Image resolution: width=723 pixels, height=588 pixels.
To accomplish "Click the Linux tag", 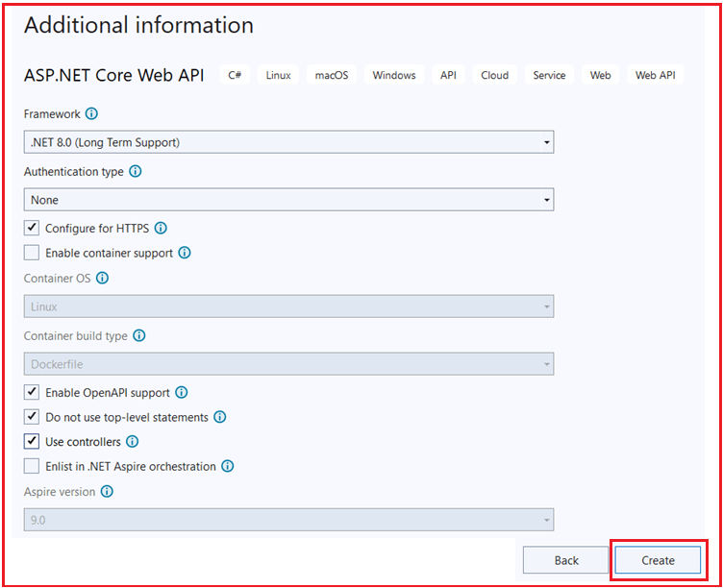I will [278, 75].
